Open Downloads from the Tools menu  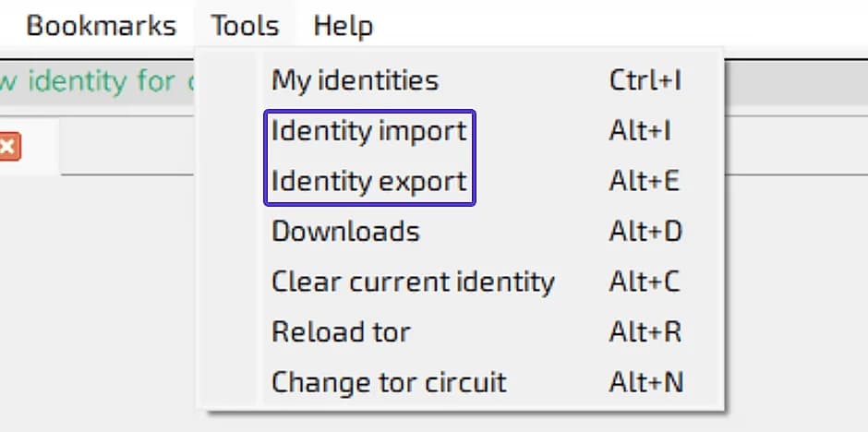coord(345,231)
